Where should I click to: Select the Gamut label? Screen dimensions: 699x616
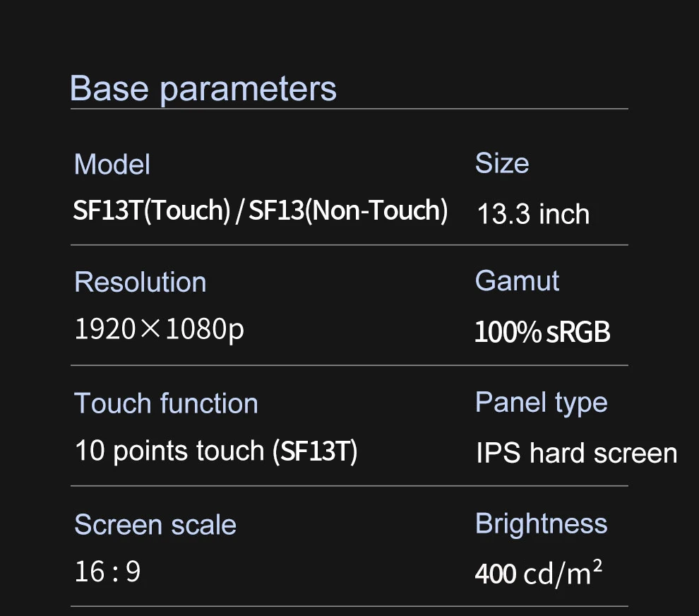pos(517,281)
